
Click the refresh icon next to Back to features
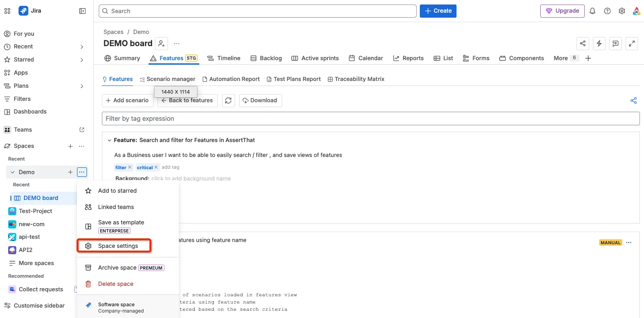(x=228, y=100)
